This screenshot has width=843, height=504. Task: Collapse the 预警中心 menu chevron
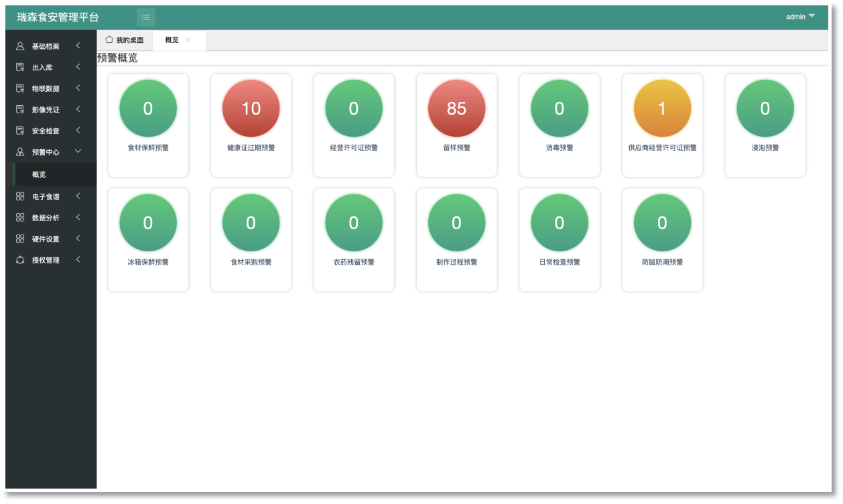pos(78,151)
